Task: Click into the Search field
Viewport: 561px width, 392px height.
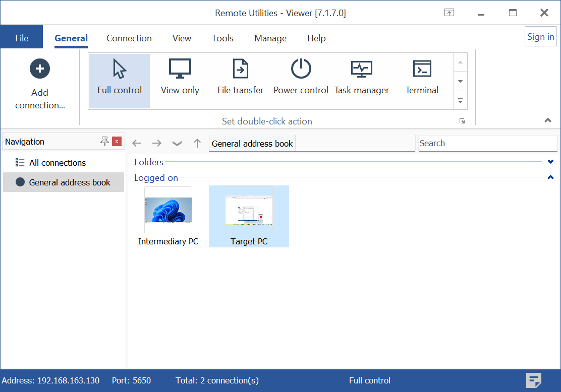Action: [x=487, y=143]
